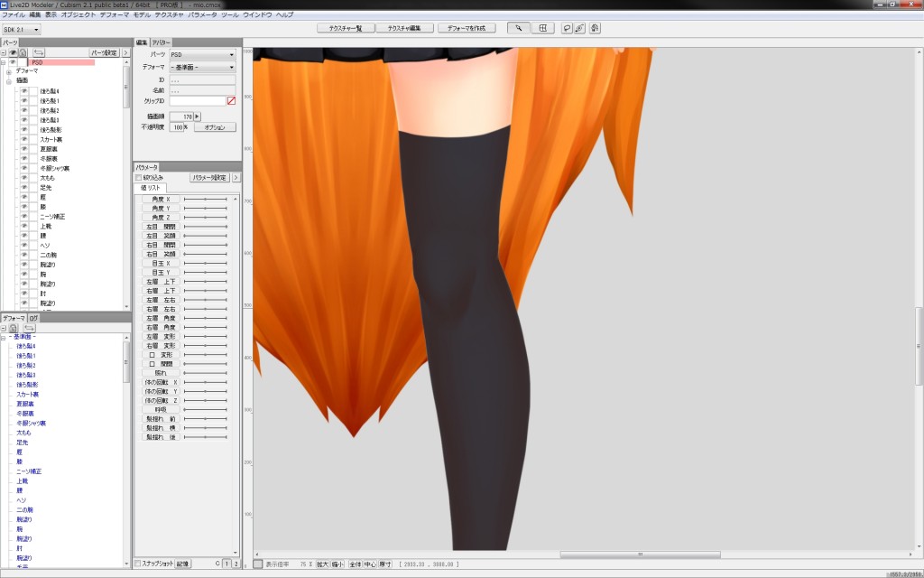
Task: Collapse the 描画 tree node
Action: tap(9, 81)
